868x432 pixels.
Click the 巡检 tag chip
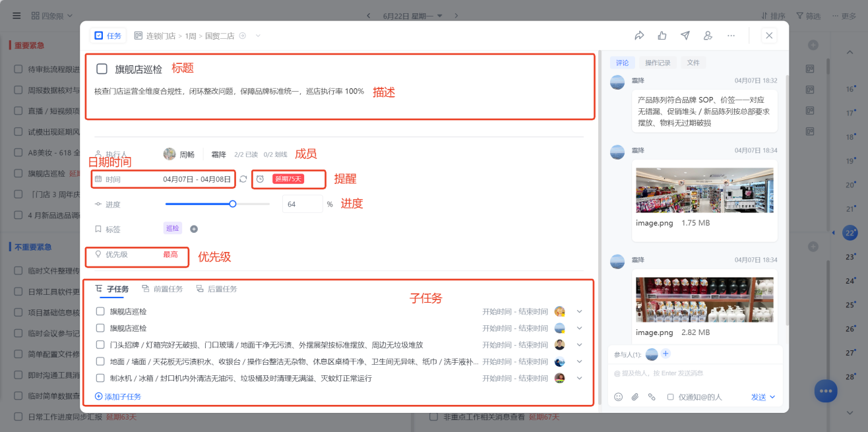tap(172, 228)
